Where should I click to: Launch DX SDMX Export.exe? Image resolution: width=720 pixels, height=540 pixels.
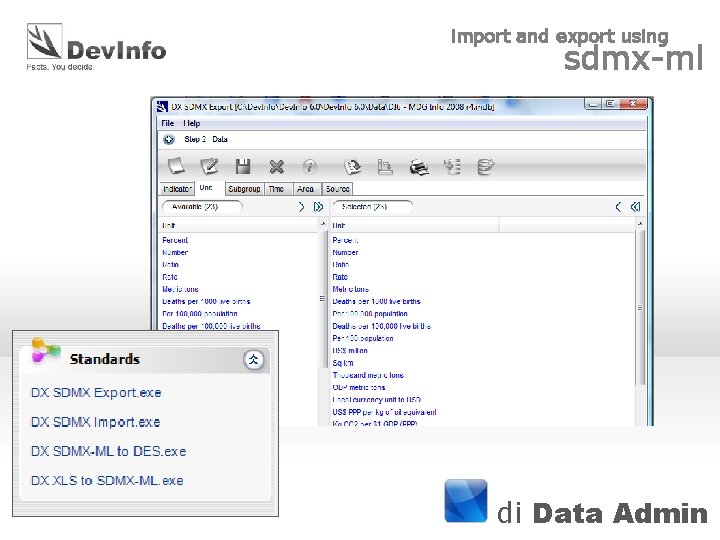(96, 393)
